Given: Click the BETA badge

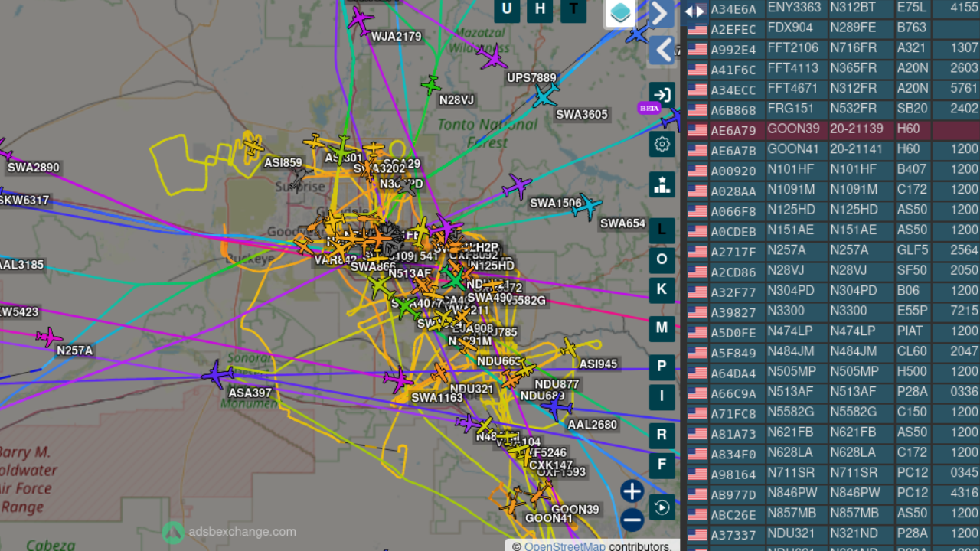Looking at the screenshot, I should [x=649, y=108].
